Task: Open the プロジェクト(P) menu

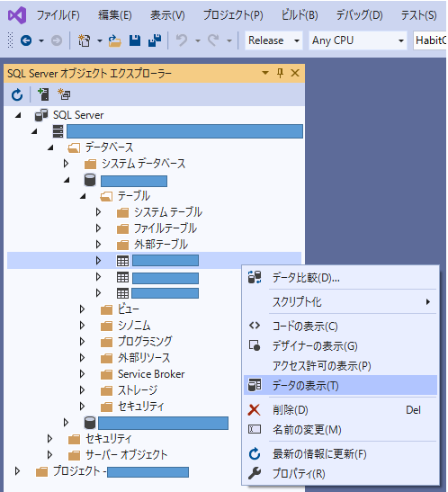Action: (x=233, y=15)
